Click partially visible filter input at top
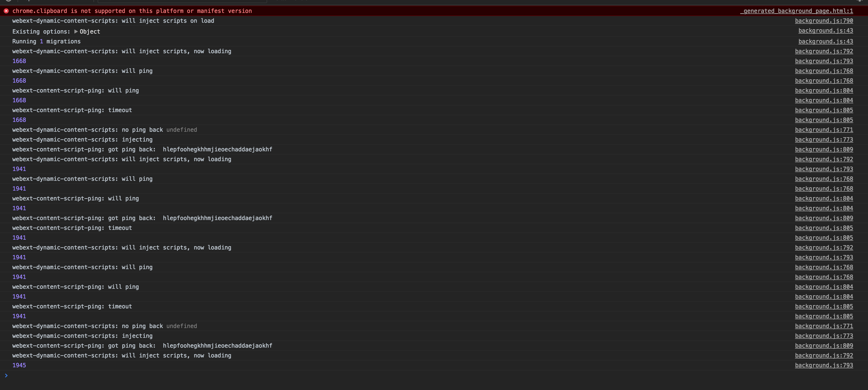This screenshot has height=390, width=868. [182, 1]
